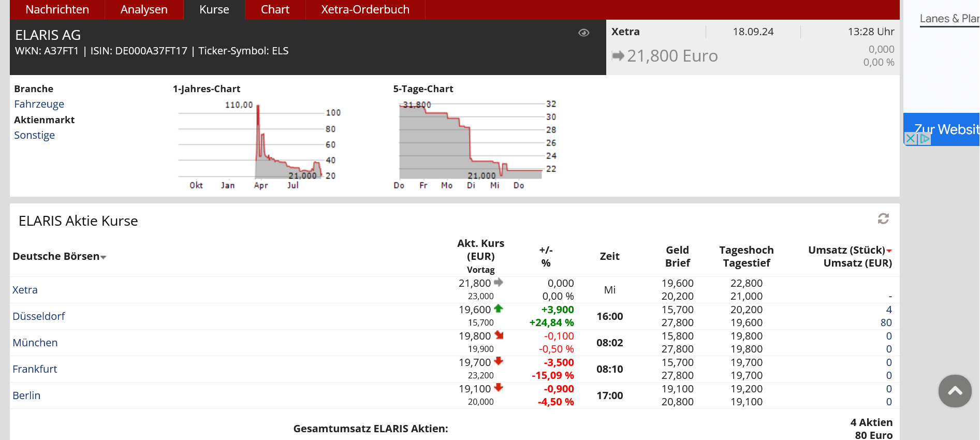Sort by the Umsatz (Stück) column arrow
This screenshot has height=440, width=980.
click(x=889, y=251)
